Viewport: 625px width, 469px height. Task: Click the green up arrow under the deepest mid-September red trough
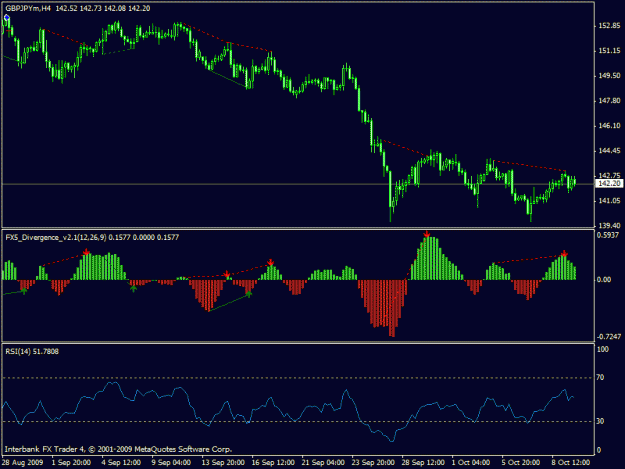pos(249,294)
